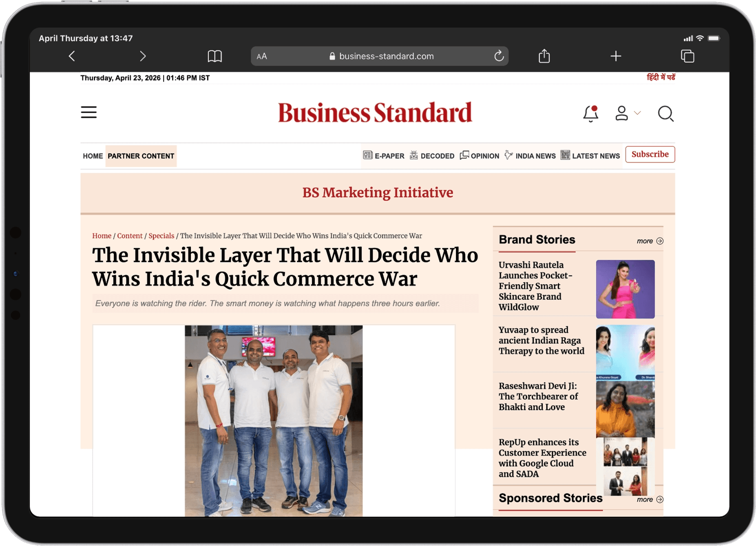Click the Brand Stories more arrow icon
Screen dimensions: 756x546
(660, 241)
